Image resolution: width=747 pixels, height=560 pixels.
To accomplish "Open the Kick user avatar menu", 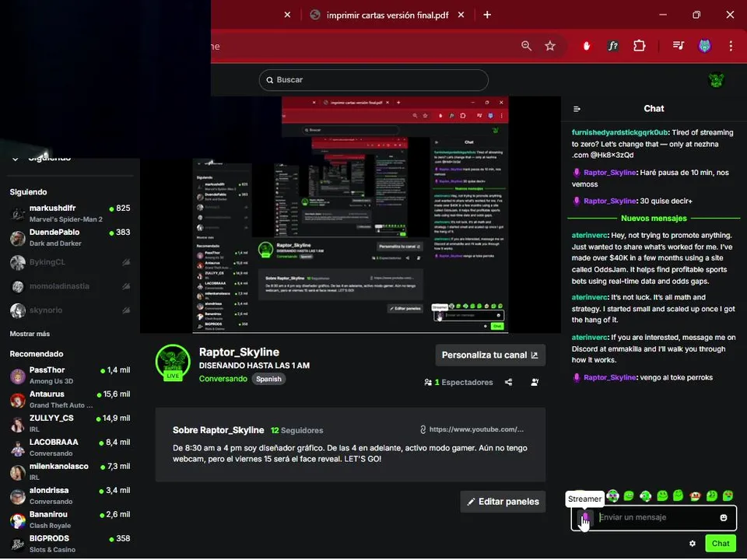I will tap(716, 80).
